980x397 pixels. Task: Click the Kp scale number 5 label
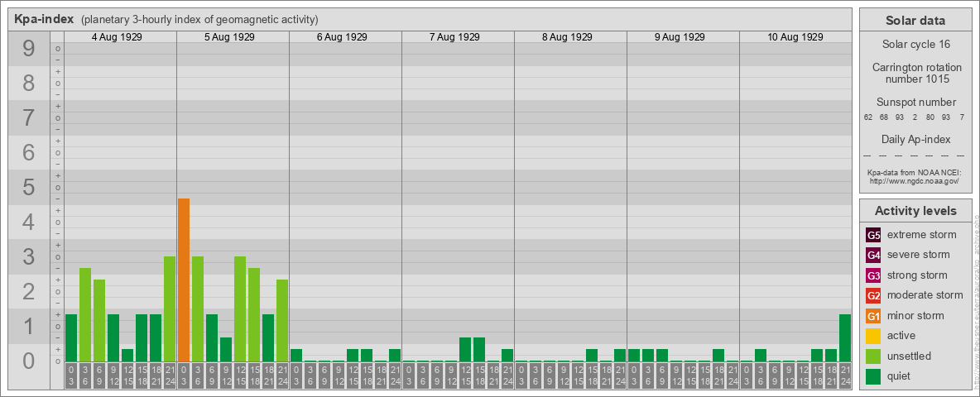28,187
